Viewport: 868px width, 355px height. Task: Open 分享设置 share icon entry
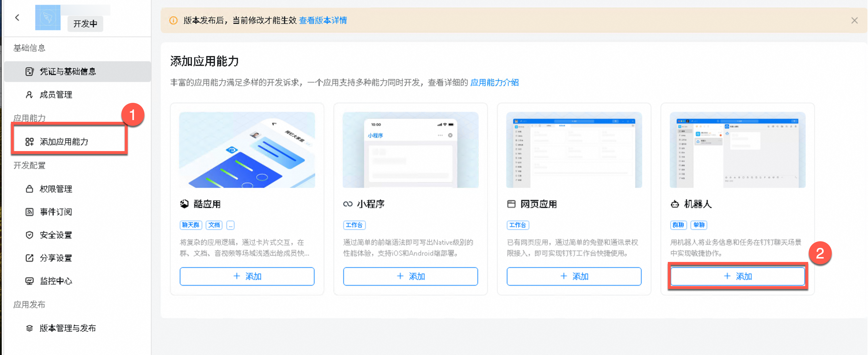(56, 258)
